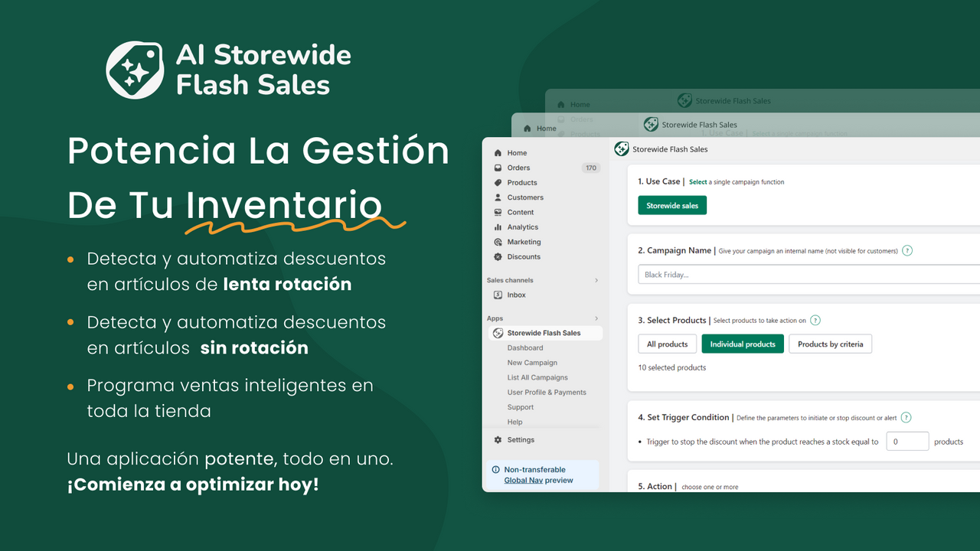
Task: Click the Inbox channel icon
Action: pos(498,295)
